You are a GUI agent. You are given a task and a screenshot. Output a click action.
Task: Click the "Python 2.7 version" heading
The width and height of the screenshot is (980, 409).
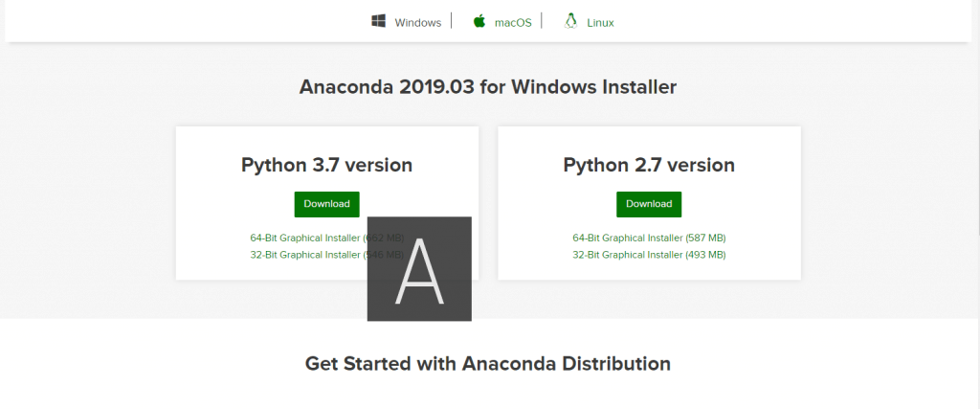649,165
